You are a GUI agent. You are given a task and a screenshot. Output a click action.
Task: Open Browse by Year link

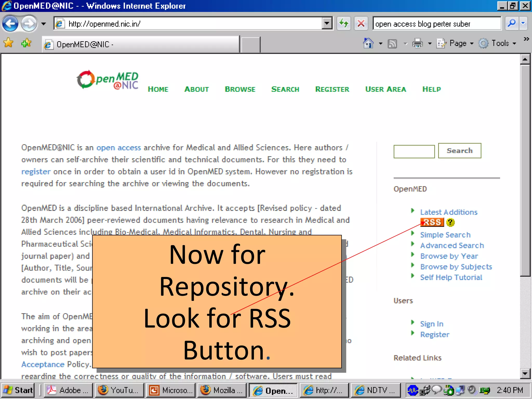449,256
